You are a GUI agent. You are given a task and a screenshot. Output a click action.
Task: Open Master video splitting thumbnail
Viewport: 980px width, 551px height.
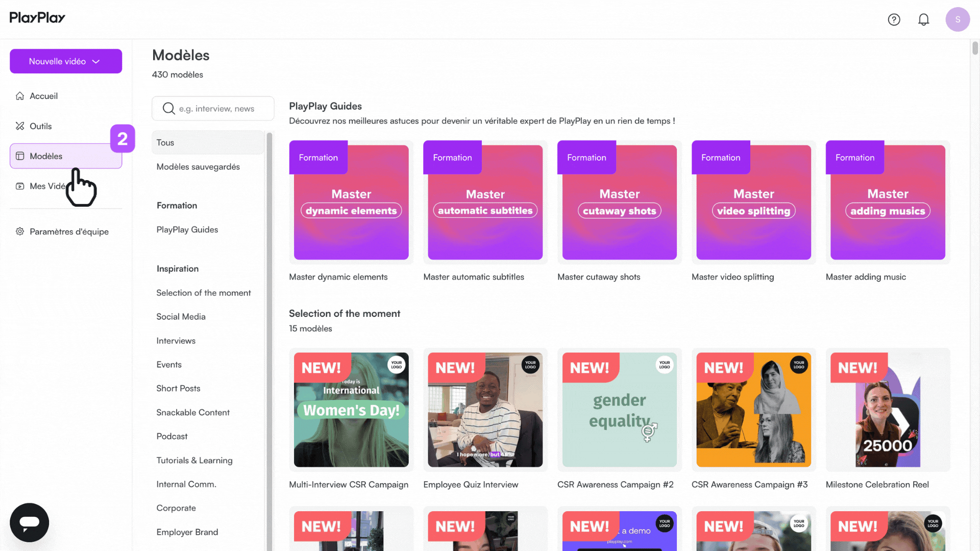point(754,202)
